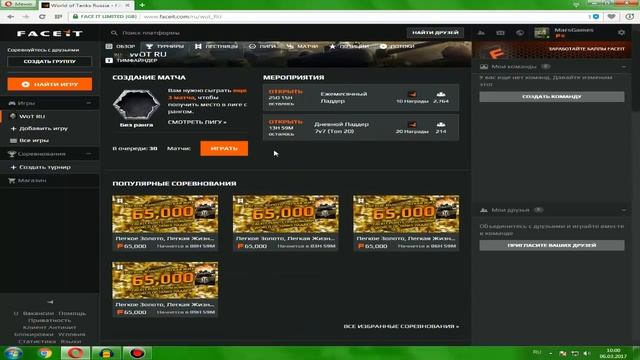Open the Opera Меню button
Viewport: 640px width, 360px height.
tap(18, 4)
